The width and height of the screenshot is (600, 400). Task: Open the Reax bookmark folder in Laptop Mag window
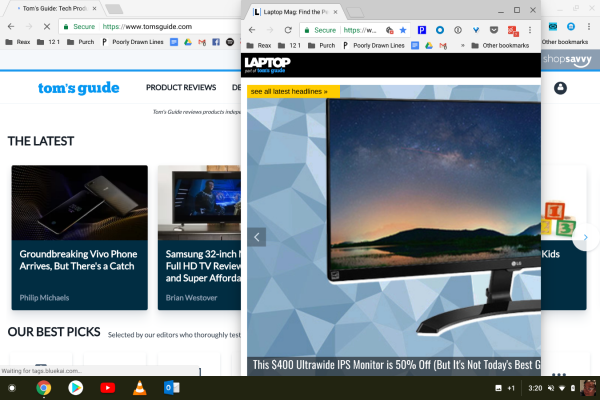259,46
